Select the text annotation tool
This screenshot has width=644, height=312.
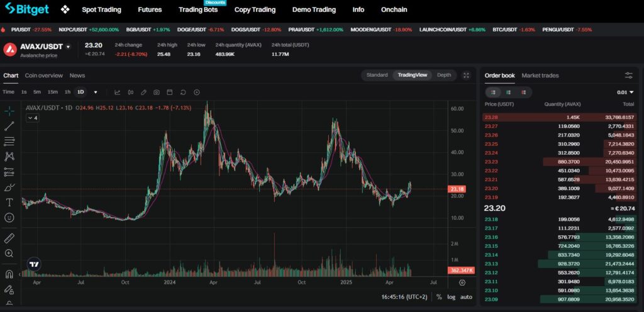[x=9, y=202]
